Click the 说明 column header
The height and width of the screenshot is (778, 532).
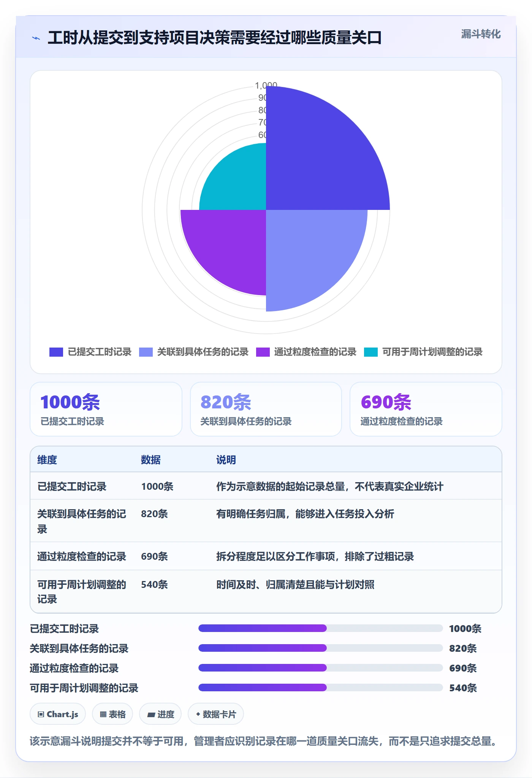pyautogui.click(x=226, y=460)
